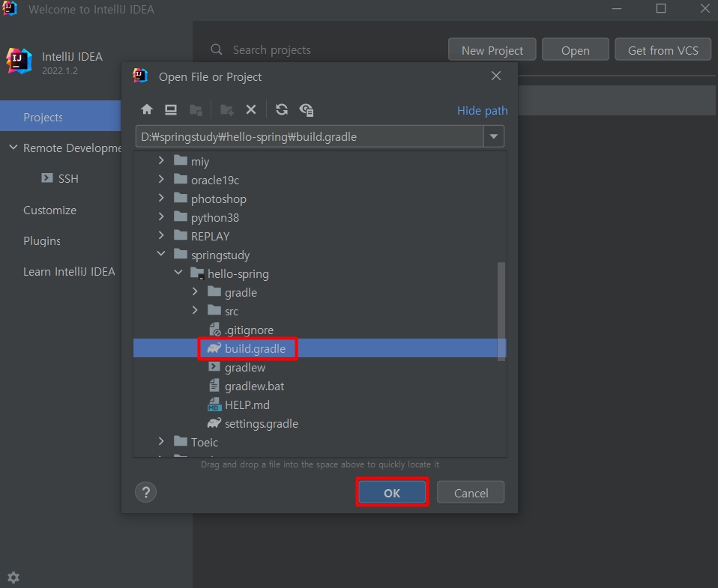Go to Home directory in dialog toolbar
This screenshot has width=718, height=588.
click(147, 109)
